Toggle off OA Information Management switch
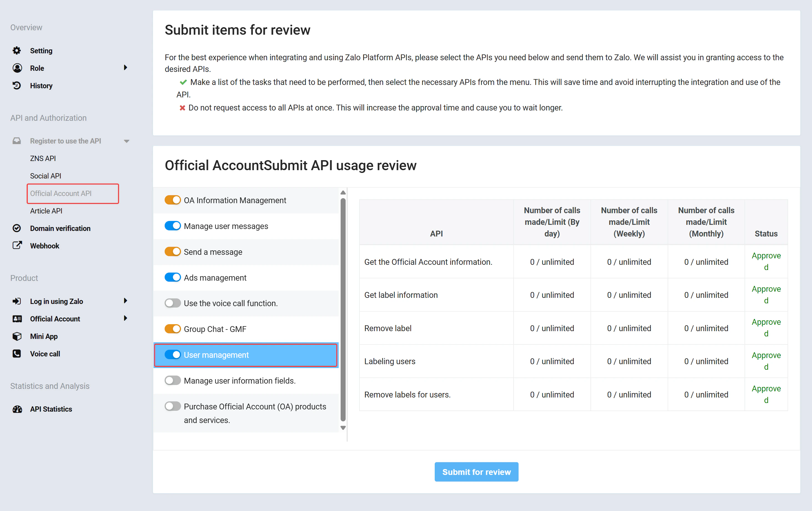 pyautogui.click(x=173, y=200)
